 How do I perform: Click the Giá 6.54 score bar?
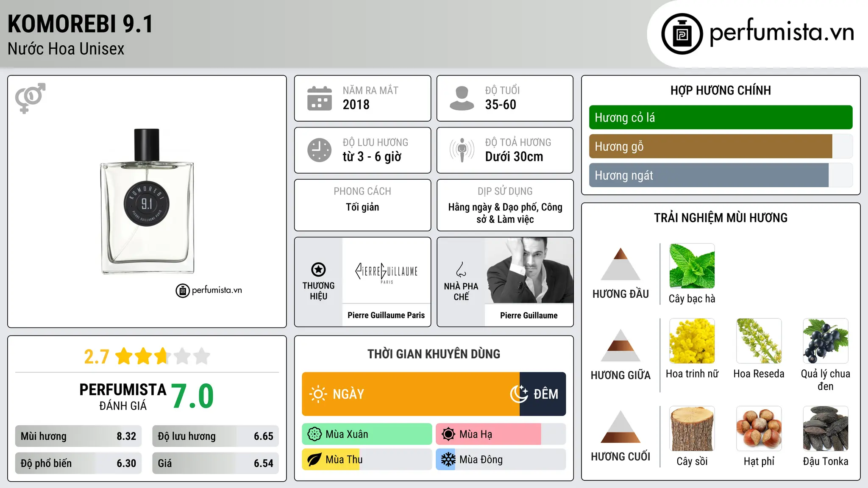[216, 463]
